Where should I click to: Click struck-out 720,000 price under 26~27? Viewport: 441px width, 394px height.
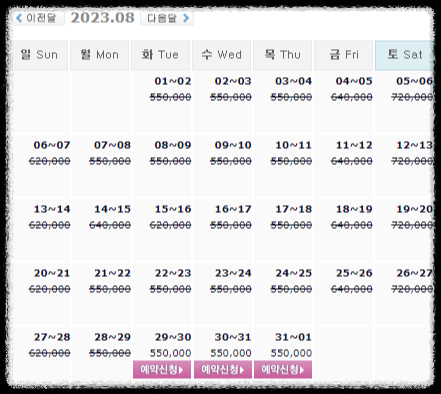click(x=412, y=289)
